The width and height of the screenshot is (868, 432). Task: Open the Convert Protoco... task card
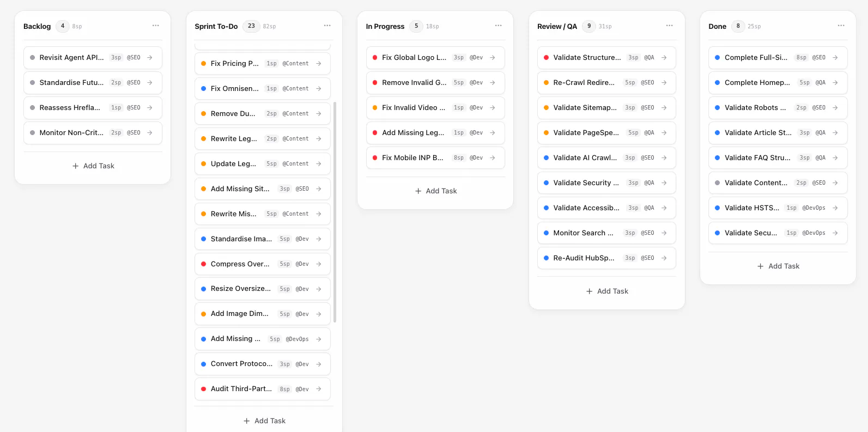click(x=263, y=364)
